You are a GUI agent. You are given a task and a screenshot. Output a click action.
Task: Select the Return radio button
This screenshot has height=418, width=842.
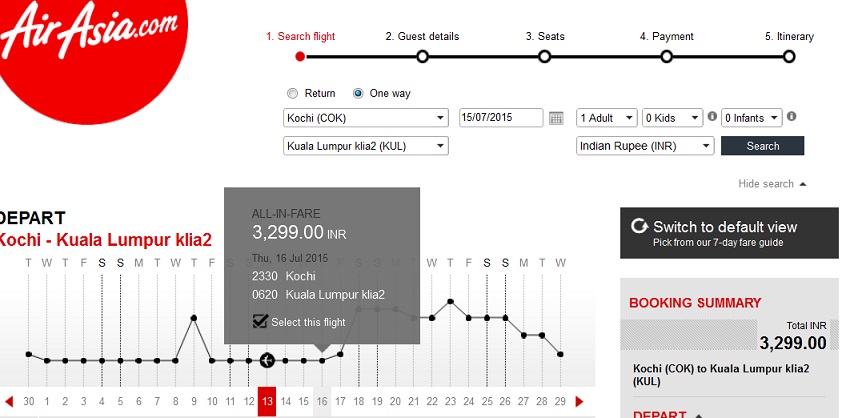tap(292, 93)
